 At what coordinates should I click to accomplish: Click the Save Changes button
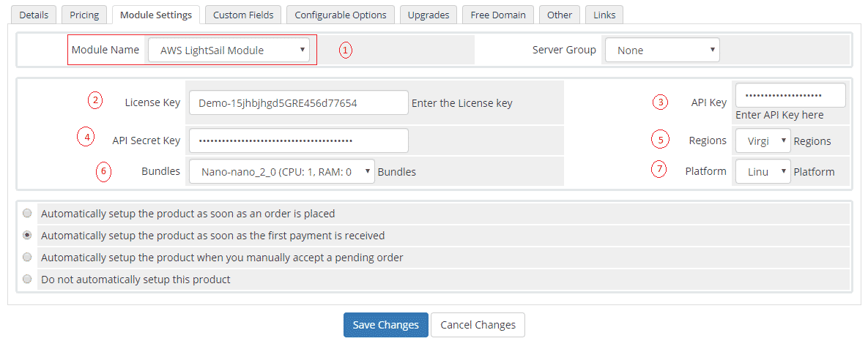pos(385,325)
